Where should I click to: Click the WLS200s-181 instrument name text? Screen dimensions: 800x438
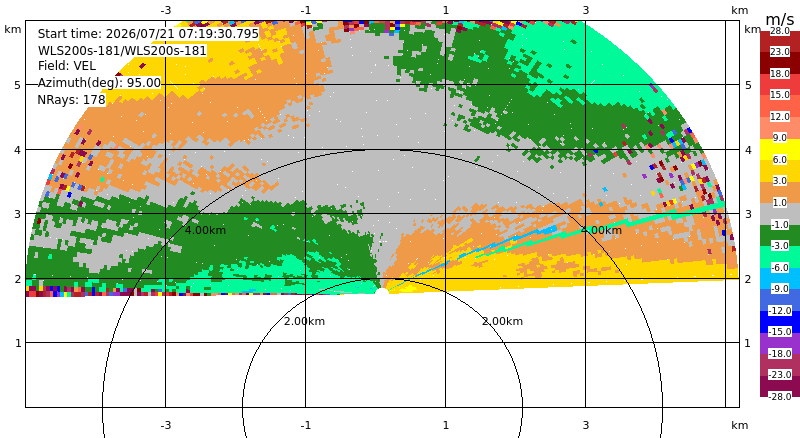[122, 51]
